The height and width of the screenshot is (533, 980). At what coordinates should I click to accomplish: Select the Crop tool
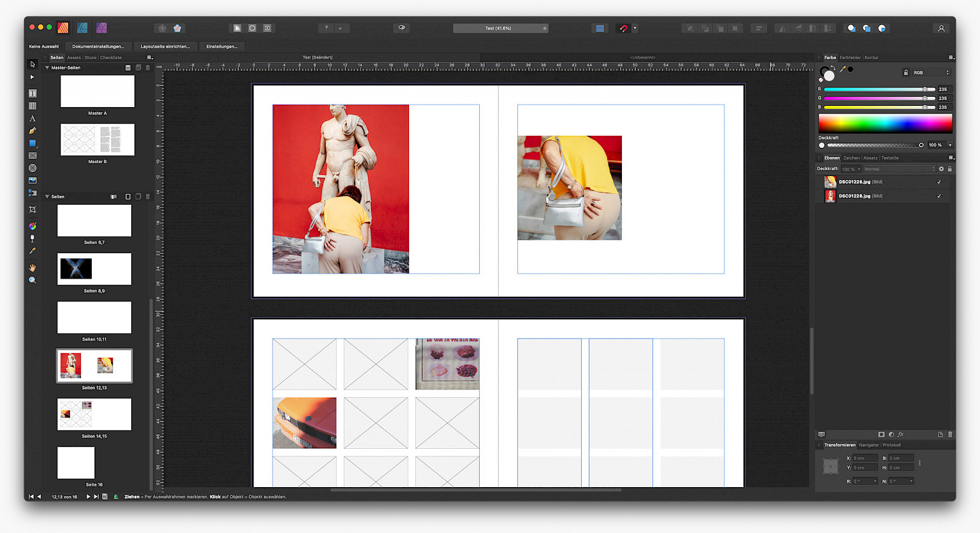coord(32,210)
